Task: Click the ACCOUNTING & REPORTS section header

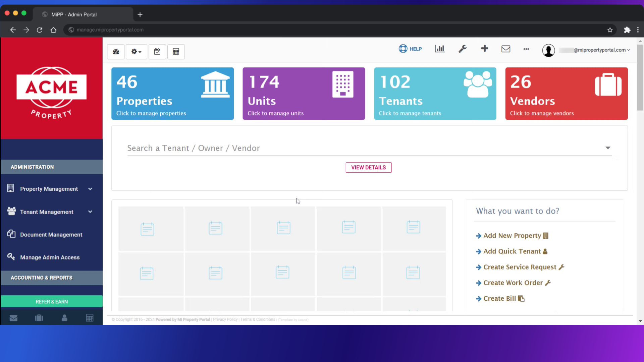Action: 51,278
